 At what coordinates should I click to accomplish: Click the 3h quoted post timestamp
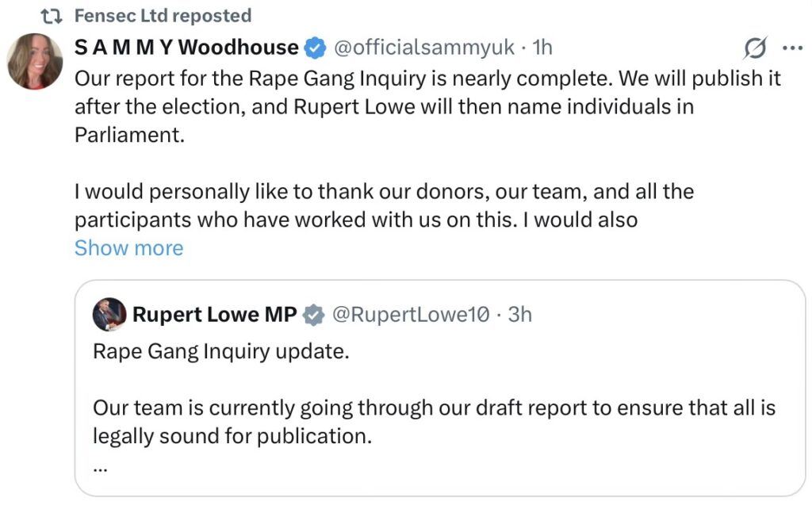[x=520, y=315]
